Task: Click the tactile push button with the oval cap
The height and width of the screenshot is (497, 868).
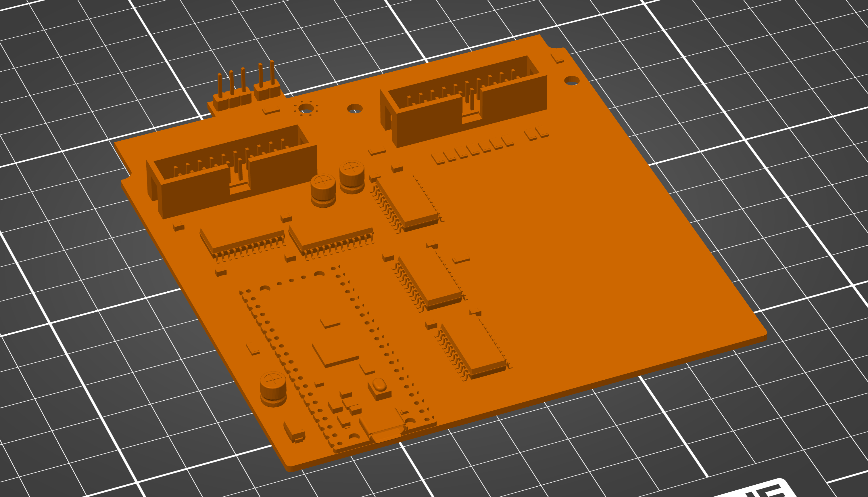Action: (x=379, y=389)
